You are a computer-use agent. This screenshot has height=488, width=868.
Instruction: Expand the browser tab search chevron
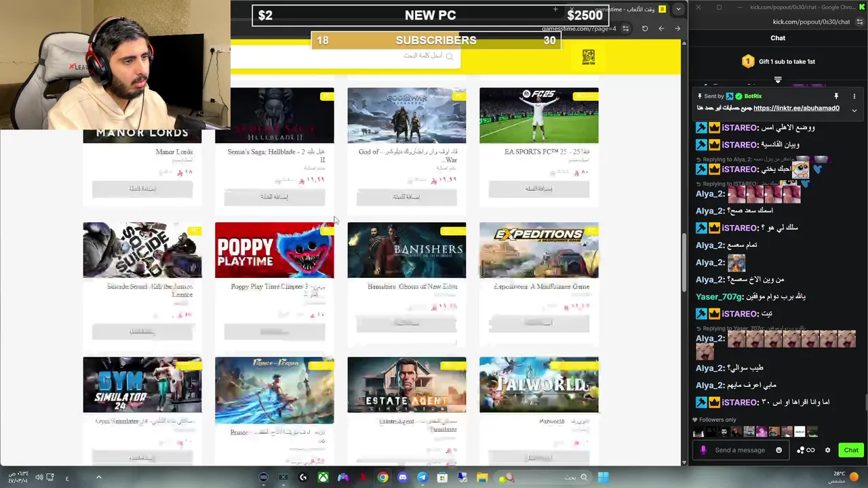[678, 9]
